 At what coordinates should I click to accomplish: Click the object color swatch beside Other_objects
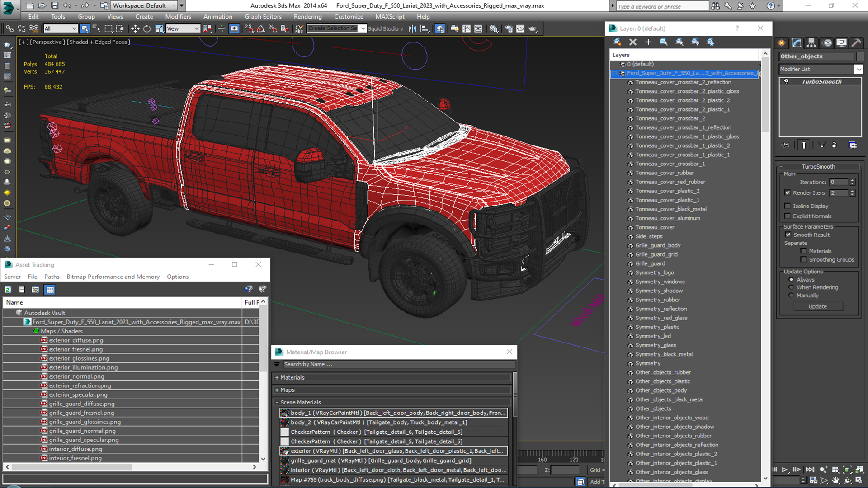pos(860,56)
